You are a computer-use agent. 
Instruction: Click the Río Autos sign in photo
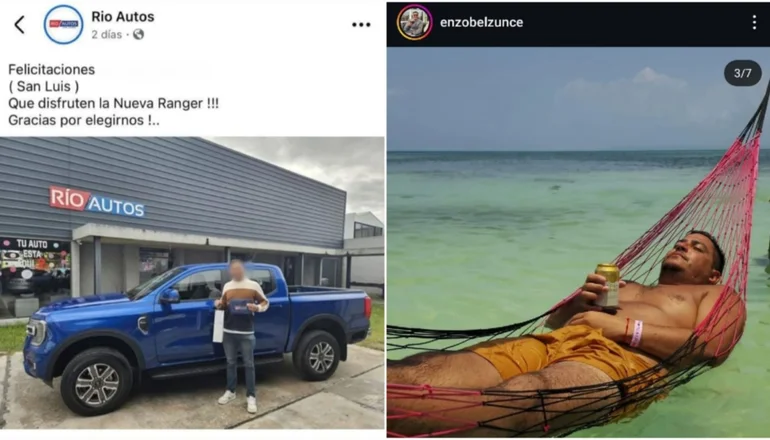click(97, 202)
